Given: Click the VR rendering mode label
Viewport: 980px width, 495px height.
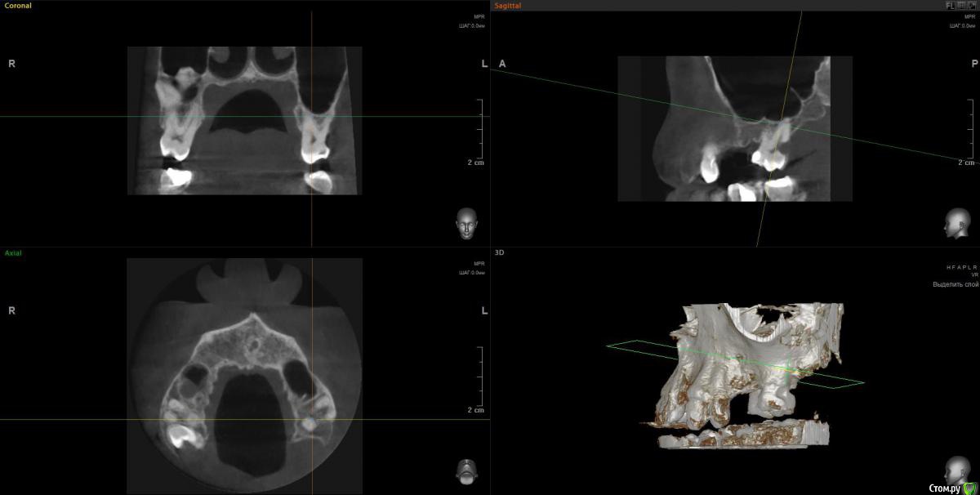Looking at the screenshot, I should [974, 275].
